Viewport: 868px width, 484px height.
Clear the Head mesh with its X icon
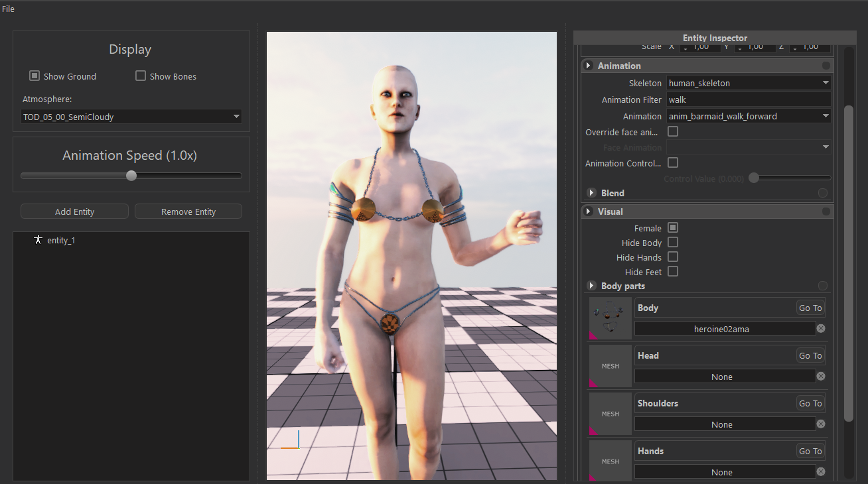(x=821, y=377)
